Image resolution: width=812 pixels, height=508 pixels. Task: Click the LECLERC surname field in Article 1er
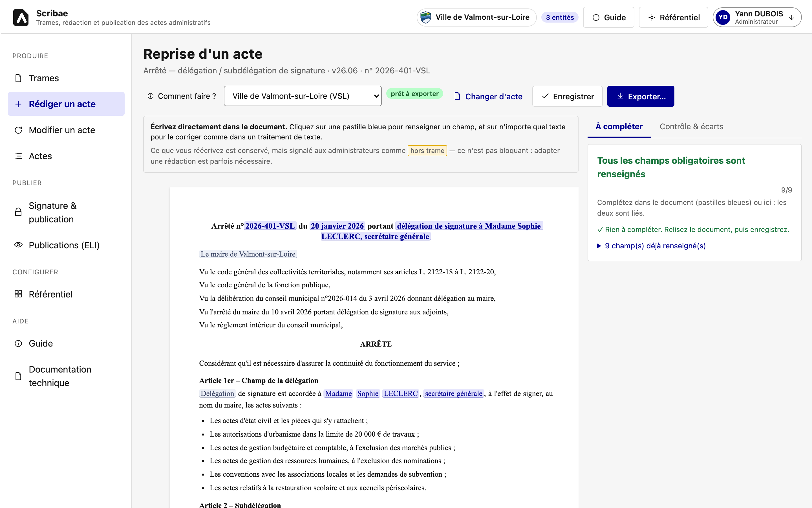coord(401,393)
